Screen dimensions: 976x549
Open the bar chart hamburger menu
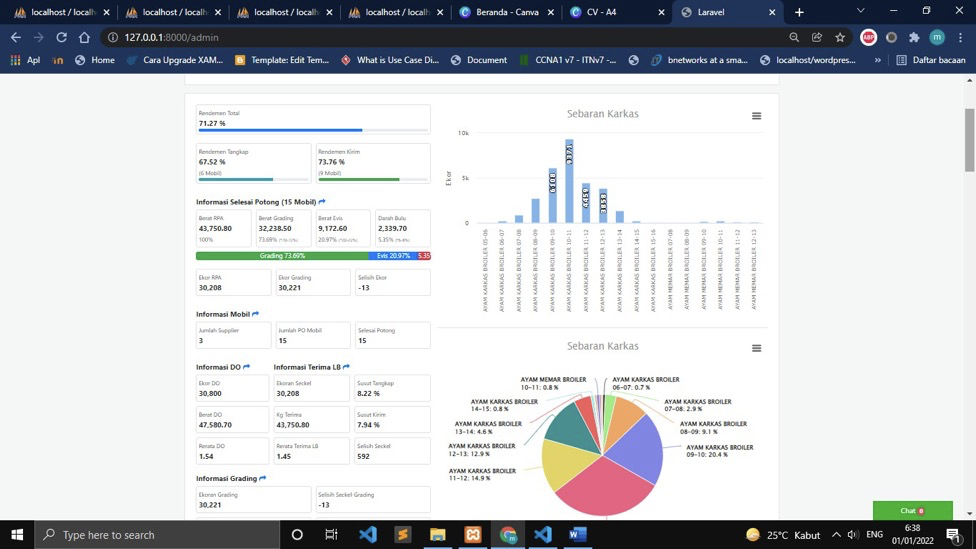756,116
